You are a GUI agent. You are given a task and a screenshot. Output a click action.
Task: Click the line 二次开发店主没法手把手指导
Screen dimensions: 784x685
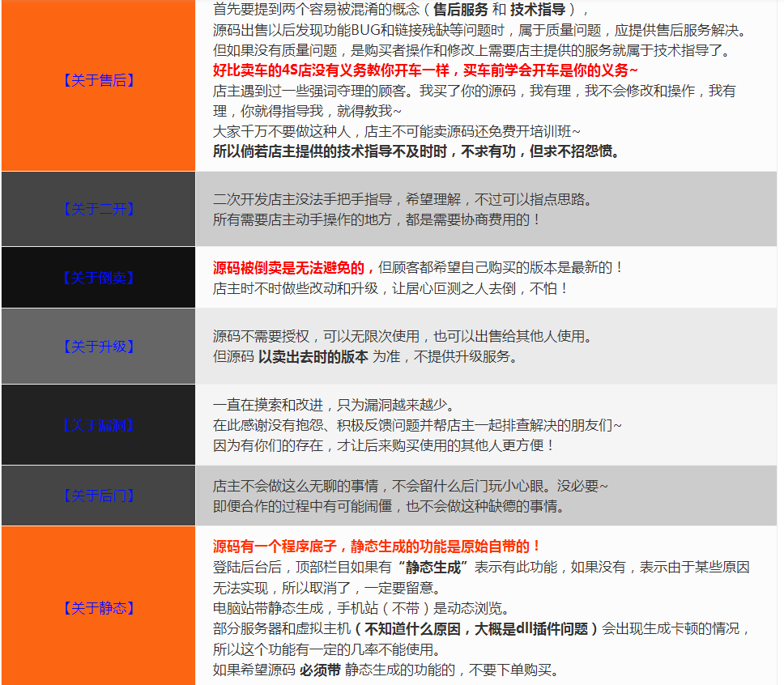[403, 199]
